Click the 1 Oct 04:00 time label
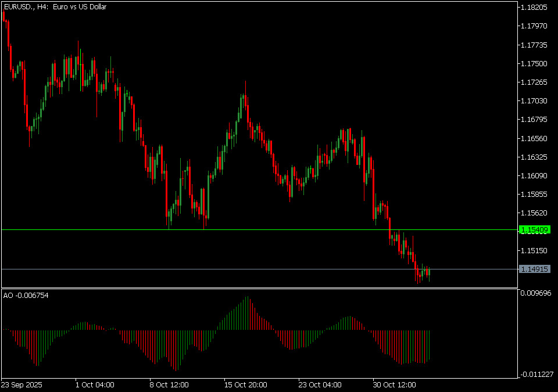The height and width of the screenshot is (392, 558). [95, 384]
